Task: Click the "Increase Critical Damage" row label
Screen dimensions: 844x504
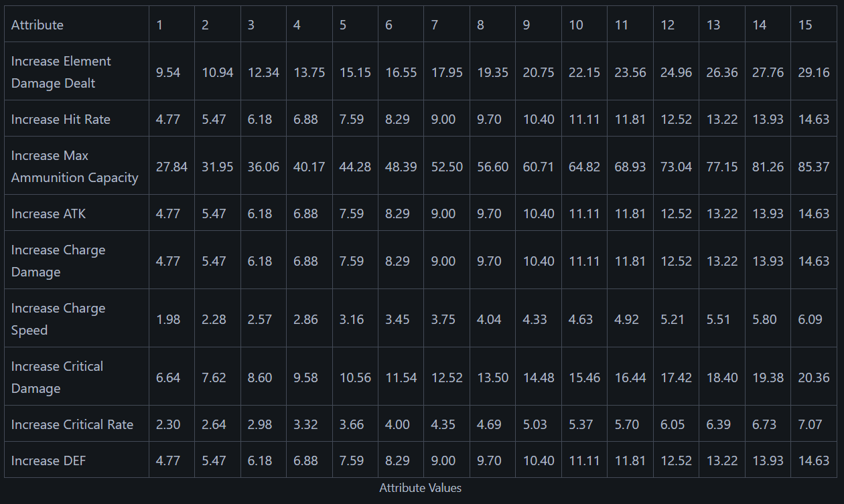Action: (x=58, y=377)
